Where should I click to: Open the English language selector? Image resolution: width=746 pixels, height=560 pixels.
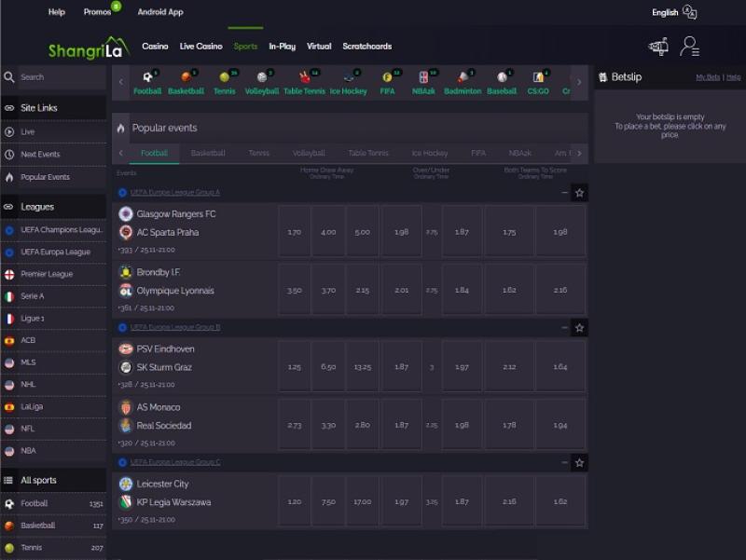673,12
